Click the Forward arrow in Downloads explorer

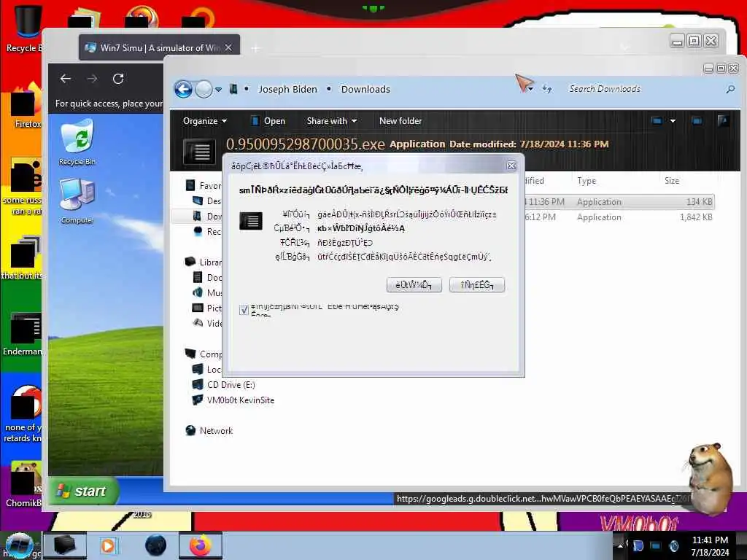tap(204, 89)
